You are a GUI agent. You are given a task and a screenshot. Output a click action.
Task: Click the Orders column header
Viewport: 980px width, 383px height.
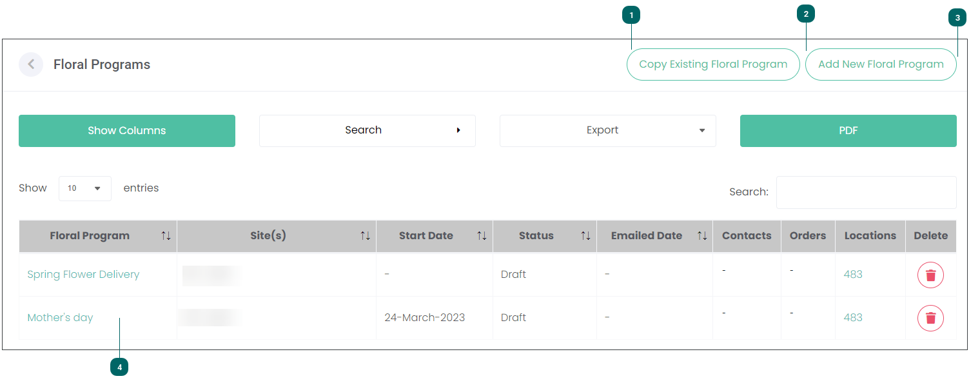click(808, 236)
